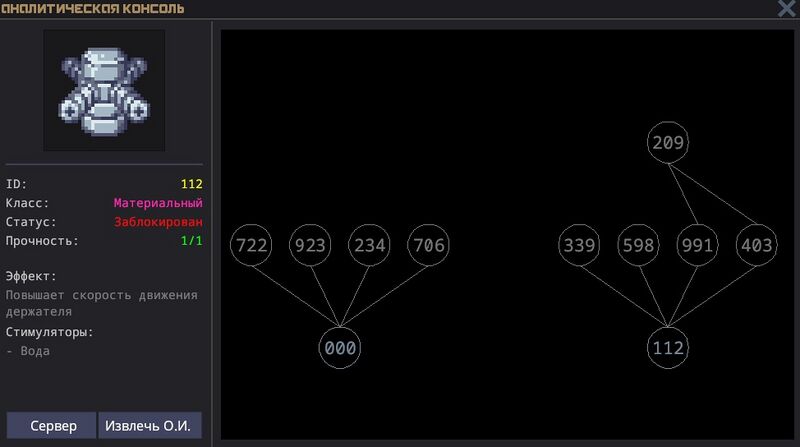Select node 722 in the graph
800x447 pixels.
pyautogui.click(x=251, y=245)
